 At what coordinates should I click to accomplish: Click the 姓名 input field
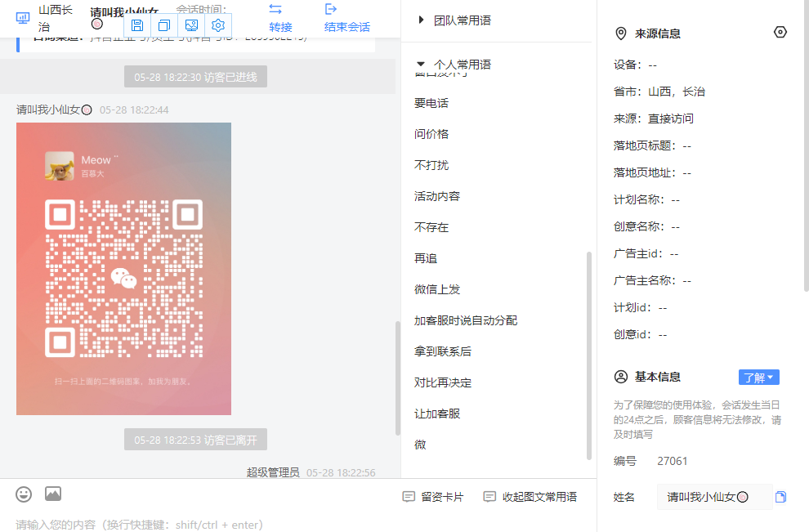[714, 497]
